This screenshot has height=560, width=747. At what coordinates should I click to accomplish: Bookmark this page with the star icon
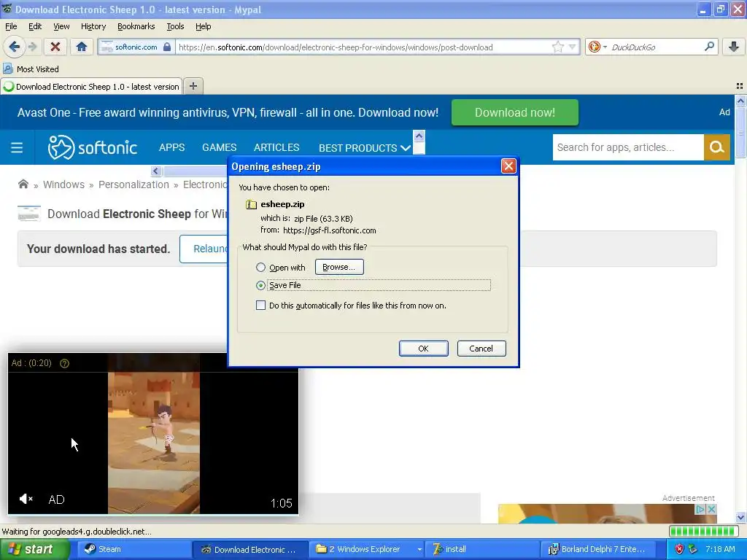pyautogui.click(x=558, y=47)
